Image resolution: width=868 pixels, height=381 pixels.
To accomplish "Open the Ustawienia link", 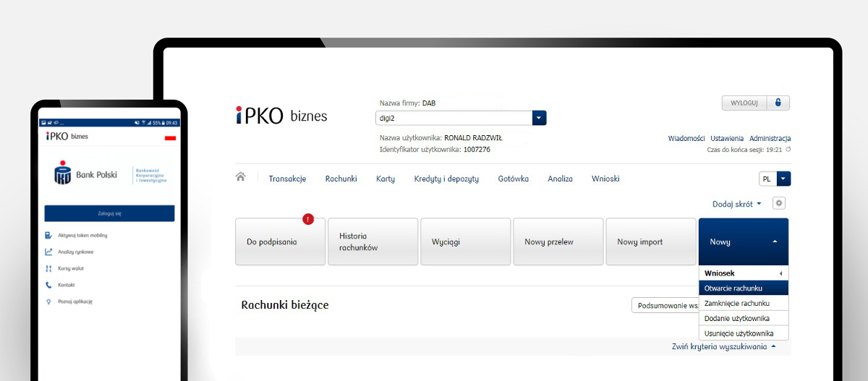I will (727, 138).
